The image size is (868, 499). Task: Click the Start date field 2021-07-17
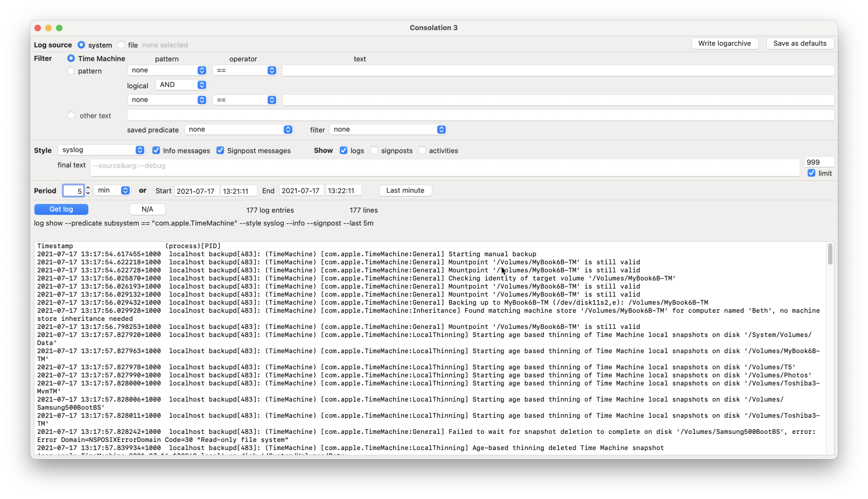[197, 191]
